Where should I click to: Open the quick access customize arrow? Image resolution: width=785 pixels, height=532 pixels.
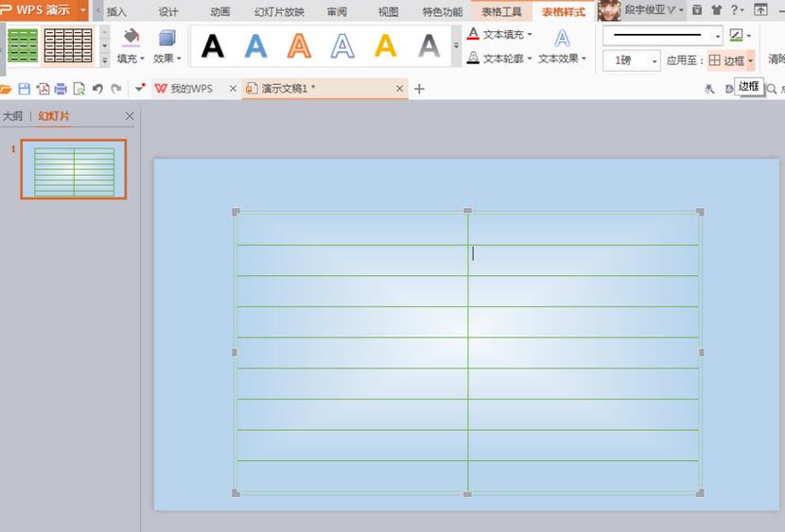point(140,88)
